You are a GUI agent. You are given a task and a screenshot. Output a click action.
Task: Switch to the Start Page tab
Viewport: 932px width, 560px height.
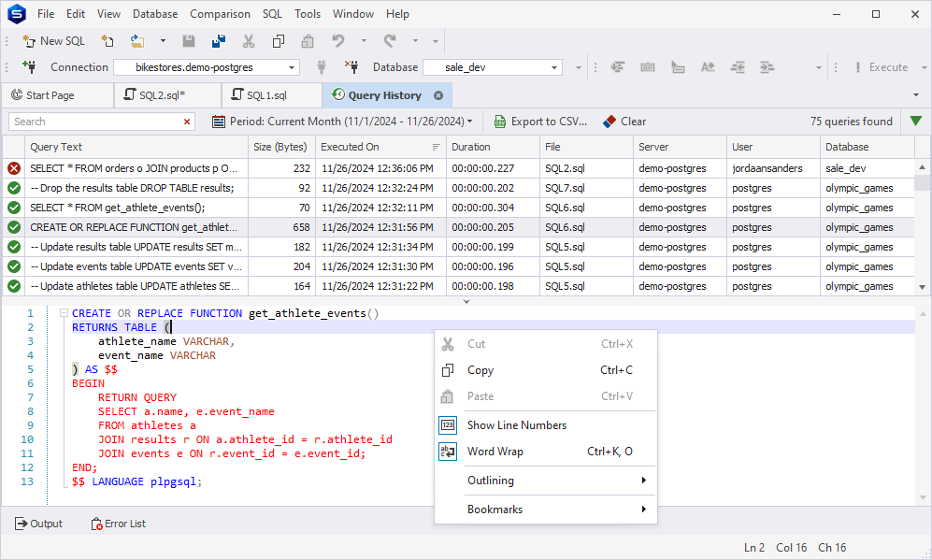58,95
